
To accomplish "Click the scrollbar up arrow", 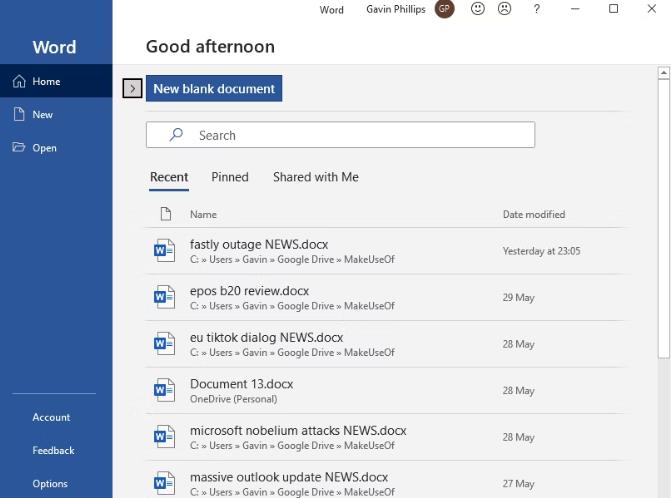I will click(664, 73).
